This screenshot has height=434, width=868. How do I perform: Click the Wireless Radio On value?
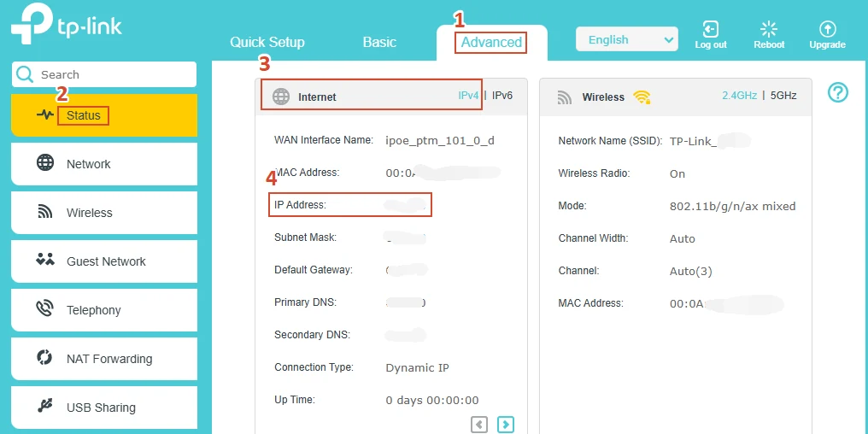(677, 173)
